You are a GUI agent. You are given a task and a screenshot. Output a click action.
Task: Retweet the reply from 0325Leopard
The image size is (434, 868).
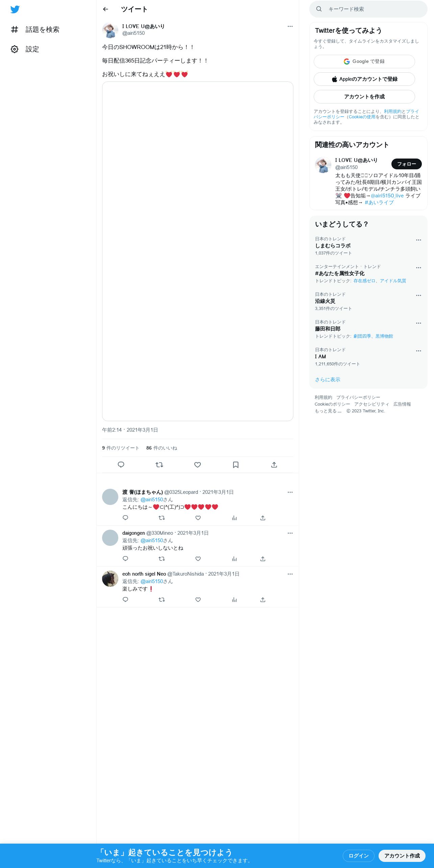[x=162, y=518]
